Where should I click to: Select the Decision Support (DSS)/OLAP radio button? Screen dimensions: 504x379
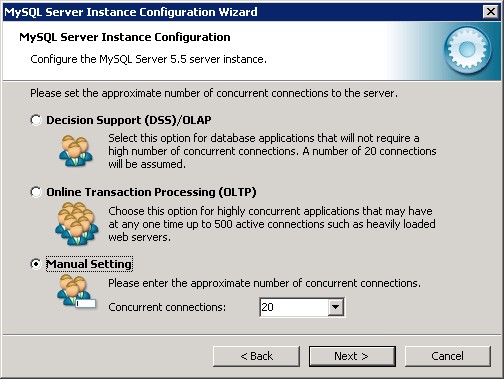point(36,120)
